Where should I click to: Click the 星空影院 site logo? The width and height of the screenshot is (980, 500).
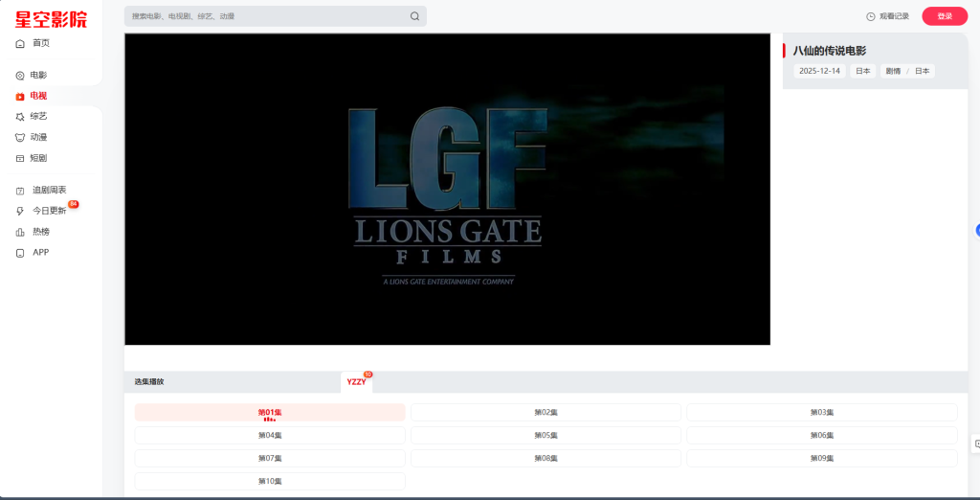click(x=51, y=17)
